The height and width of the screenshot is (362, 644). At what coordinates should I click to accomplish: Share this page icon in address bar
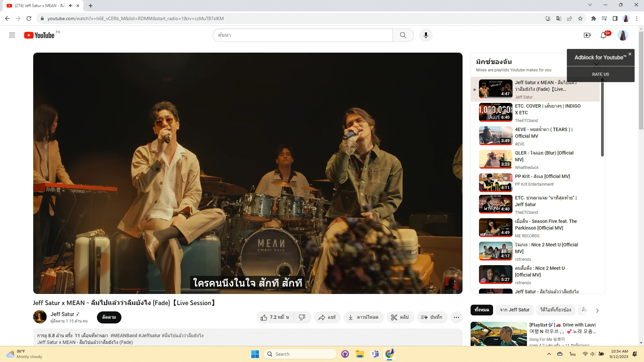pos(570,18)
